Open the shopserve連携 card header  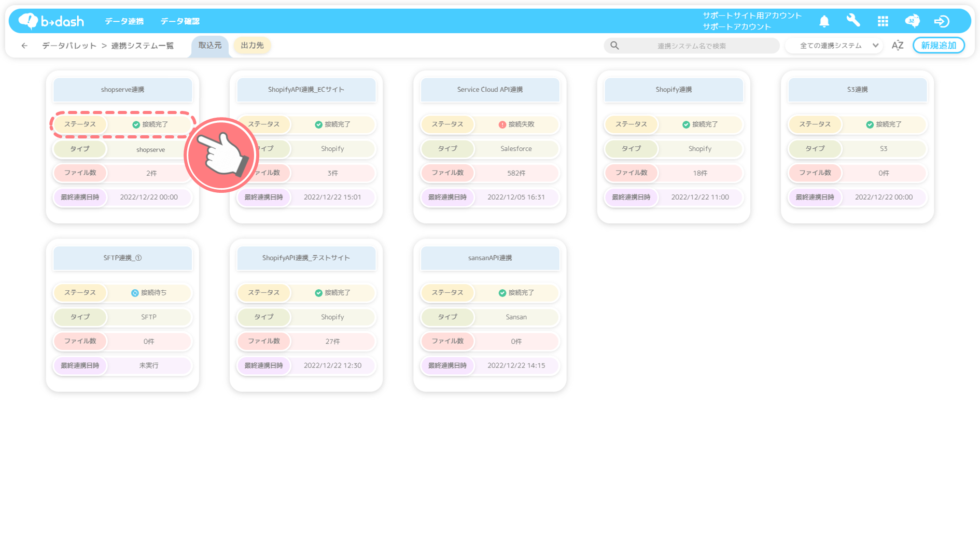point(123,90)
